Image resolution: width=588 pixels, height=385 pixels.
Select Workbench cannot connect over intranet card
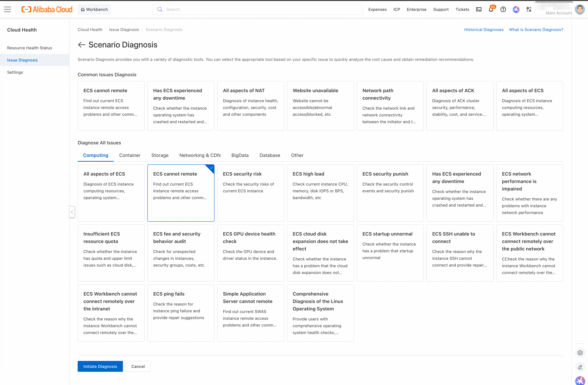tap(111, 313)
